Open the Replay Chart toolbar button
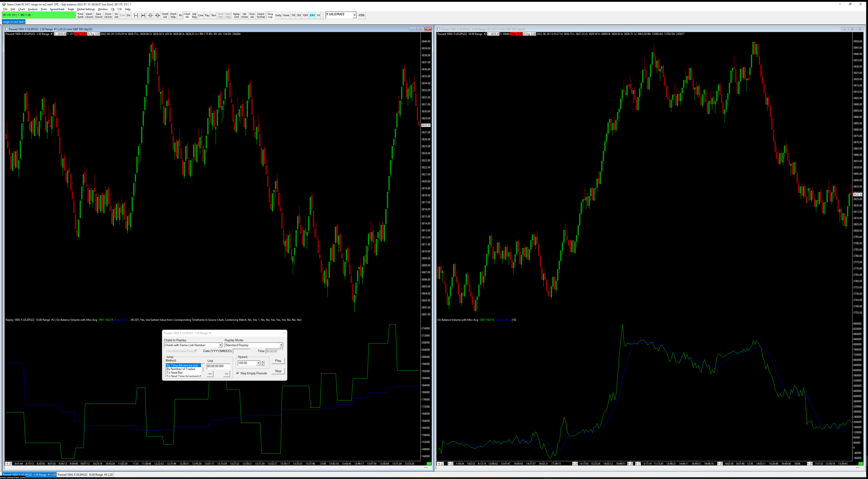The image size is (868, 479). click(236, 15)
